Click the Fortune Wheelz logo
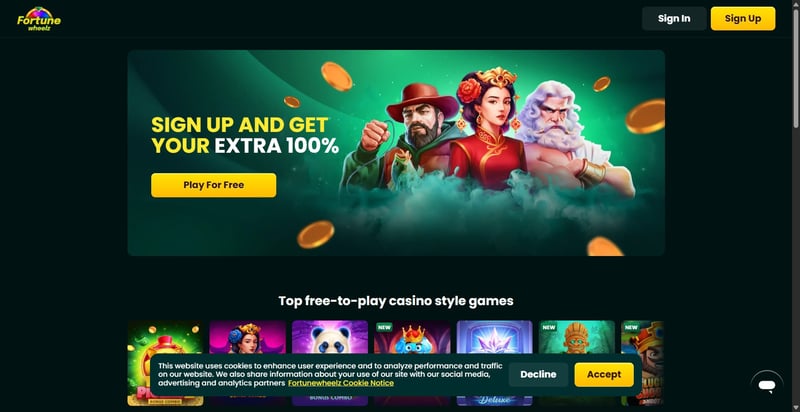 [x=39, y=19]
